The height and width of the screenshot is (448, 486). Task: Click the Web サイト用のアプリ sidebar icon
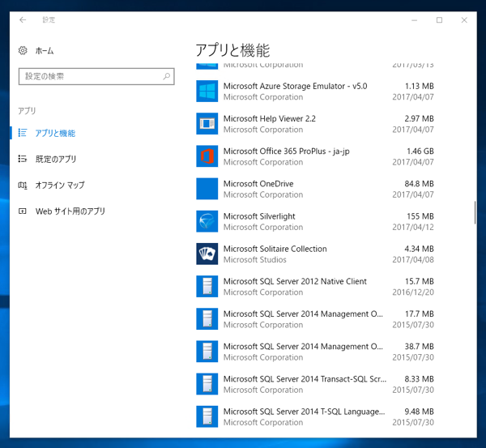pyautogui.click(x=23, y=211)
